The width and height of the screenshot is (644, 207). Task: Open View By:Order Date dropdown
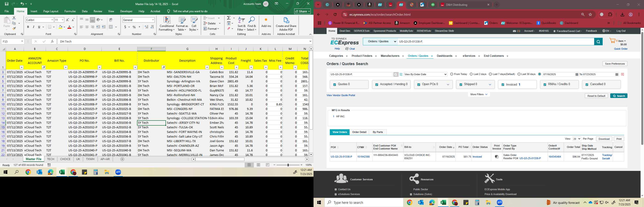pyautogui.click(x=425, y=75)
